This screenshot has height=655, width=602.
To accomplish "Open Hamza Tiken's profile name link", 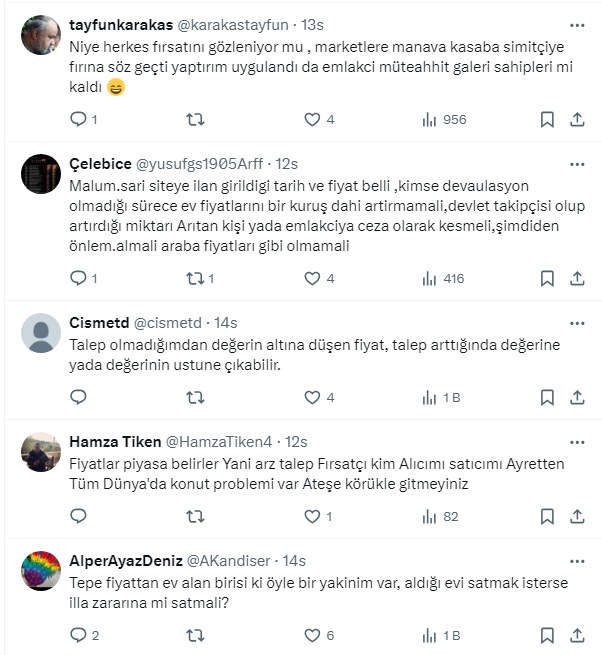I will click(108, 441).
